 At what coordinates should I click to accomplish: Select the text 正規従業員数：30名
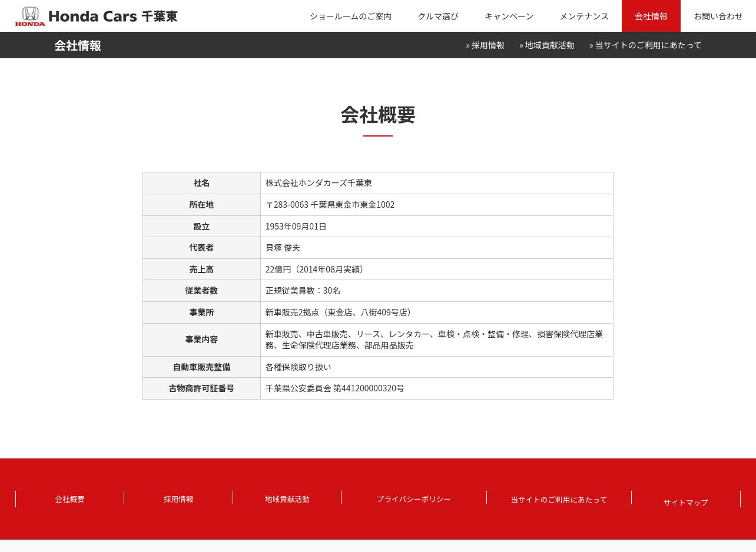tap(303, 291)
